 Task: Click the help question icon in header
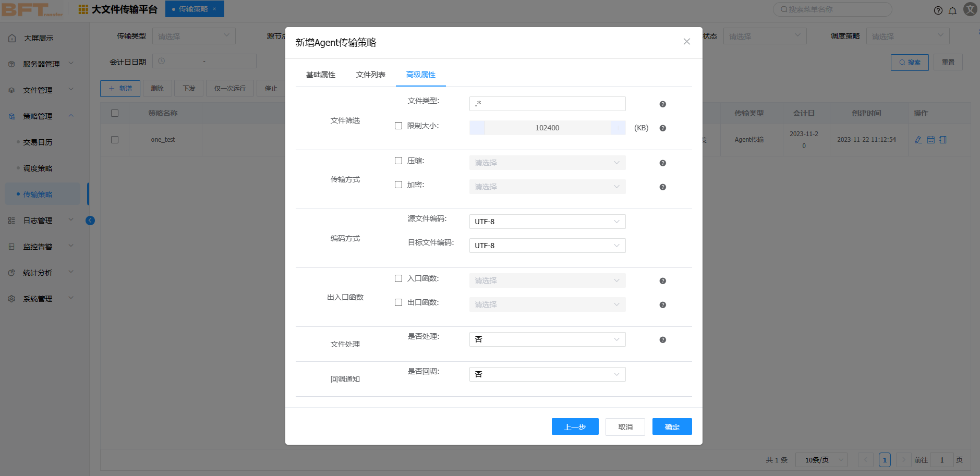(938, 10)
